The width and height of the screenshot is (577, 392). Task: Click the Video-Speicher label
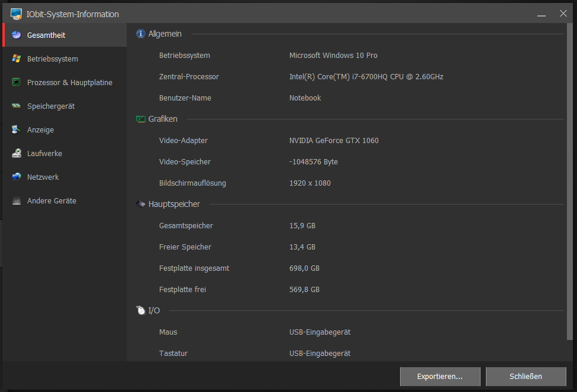(x=185, y=162)
